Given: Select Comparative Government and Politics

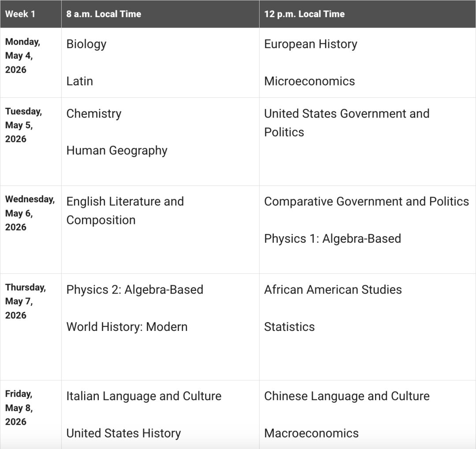Looking at the screenshot, I should 366,201.
